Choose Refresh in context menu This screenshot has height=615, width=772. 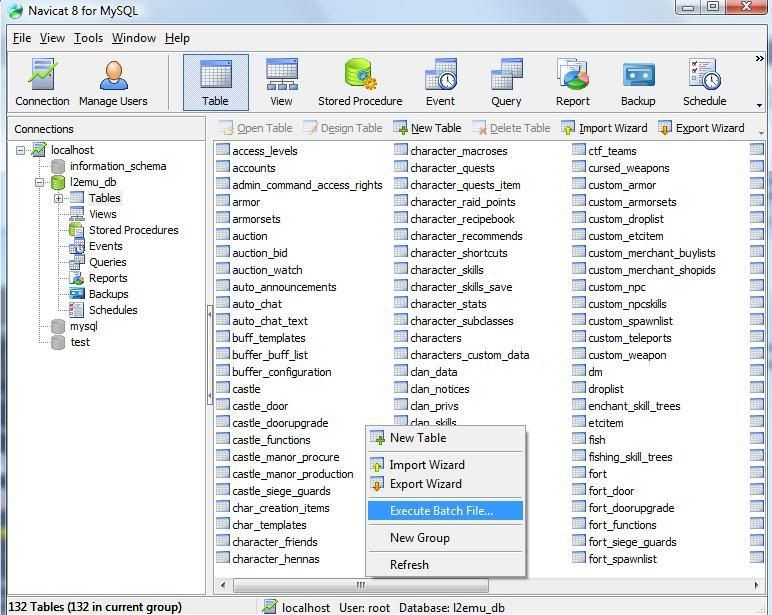coord(445,565)
